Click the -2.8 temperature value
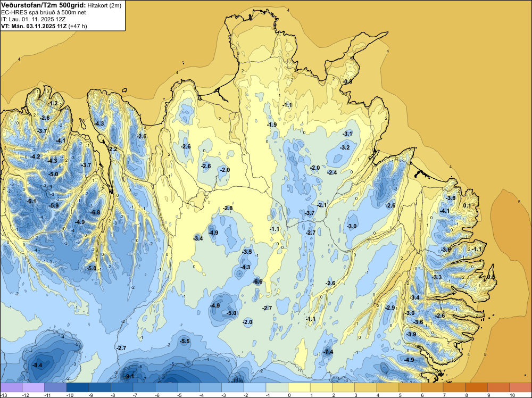 coord(228,208)
